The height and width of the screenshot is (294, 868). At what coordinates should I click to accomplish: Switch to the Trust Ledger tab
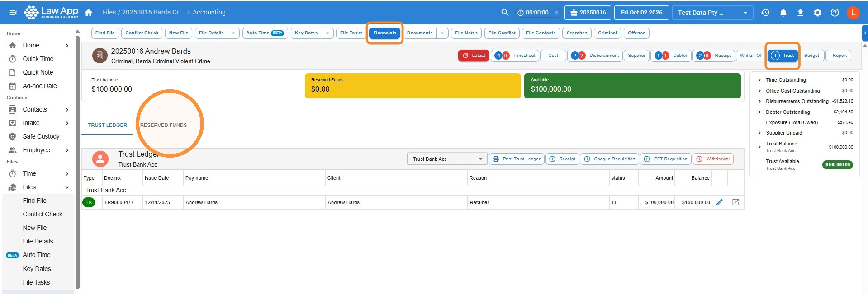point(108,125)
